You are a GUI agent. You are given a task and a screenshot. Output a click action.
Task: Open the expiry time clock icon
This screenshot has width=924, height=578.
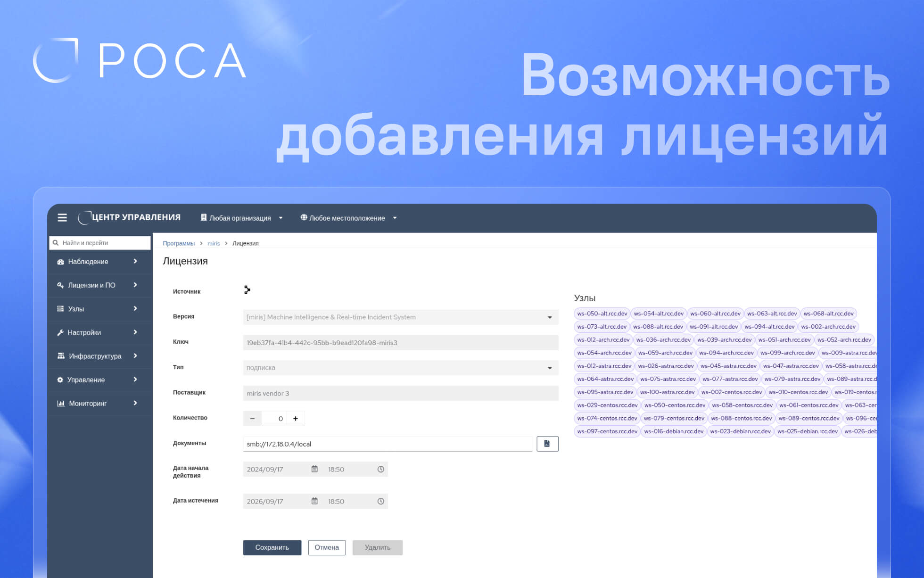(x=380, y=501)
